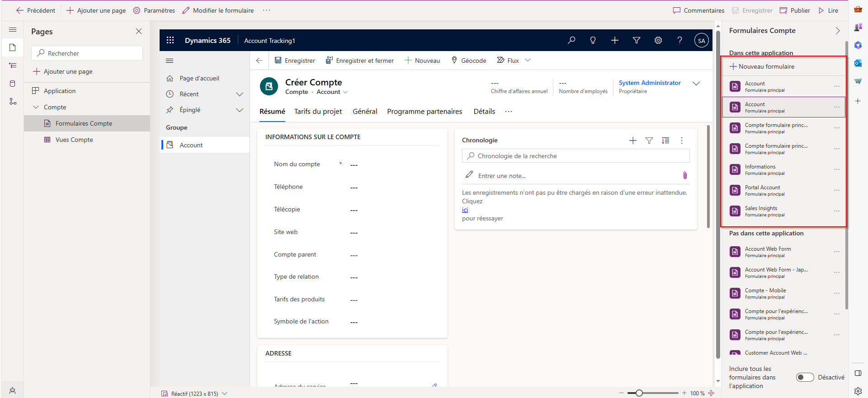Open Paramètres in top bar
Screen dimensions: 868x398
tap(154, 10)
